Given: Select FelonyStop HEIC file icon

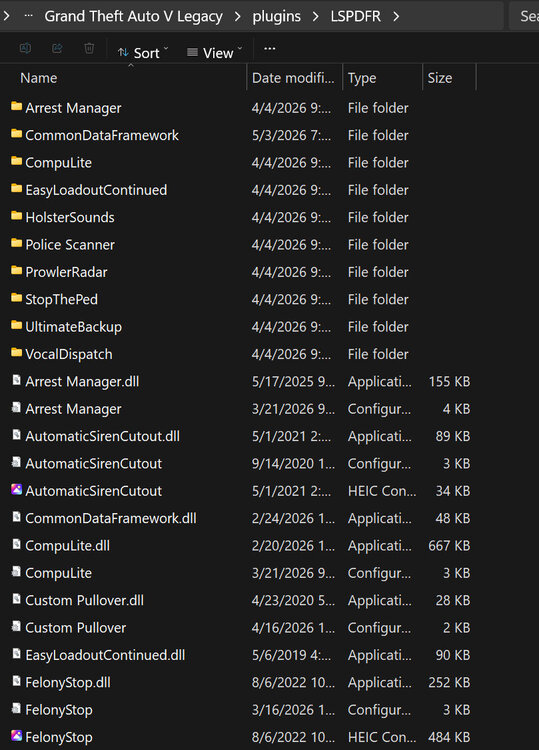Looking at the screenshot, I should (x=16, y=735).
